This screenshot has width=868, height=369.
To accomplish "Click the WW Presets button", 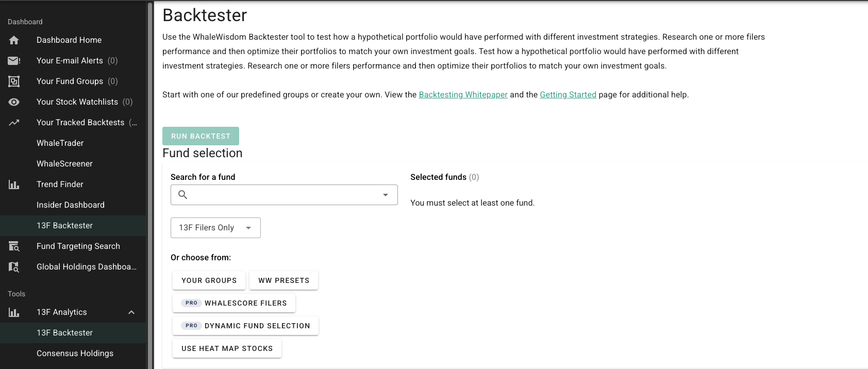I will click(284, 280).
